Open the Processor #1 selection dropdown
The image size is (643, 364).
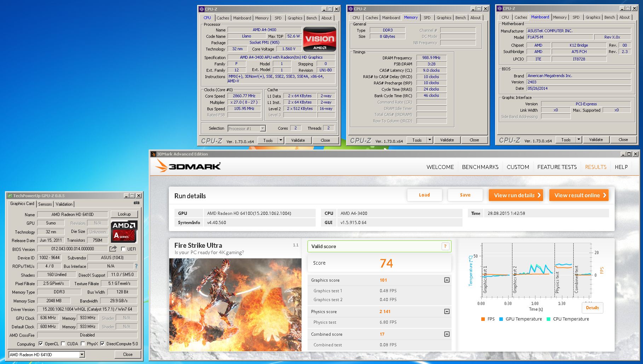[x=263, y=129]
